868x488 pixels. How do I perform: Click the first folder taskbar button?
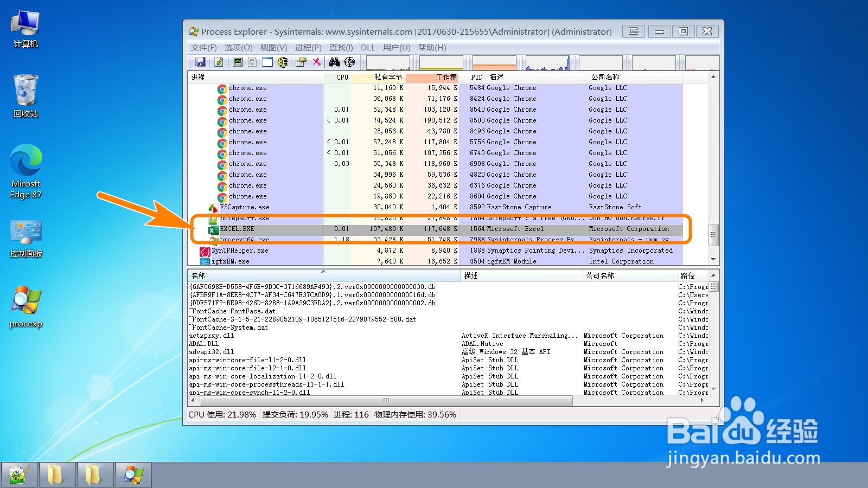pos(57,476)
